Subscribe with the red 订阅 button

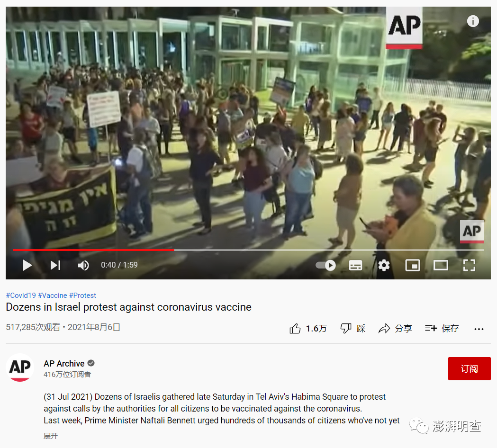469,369
